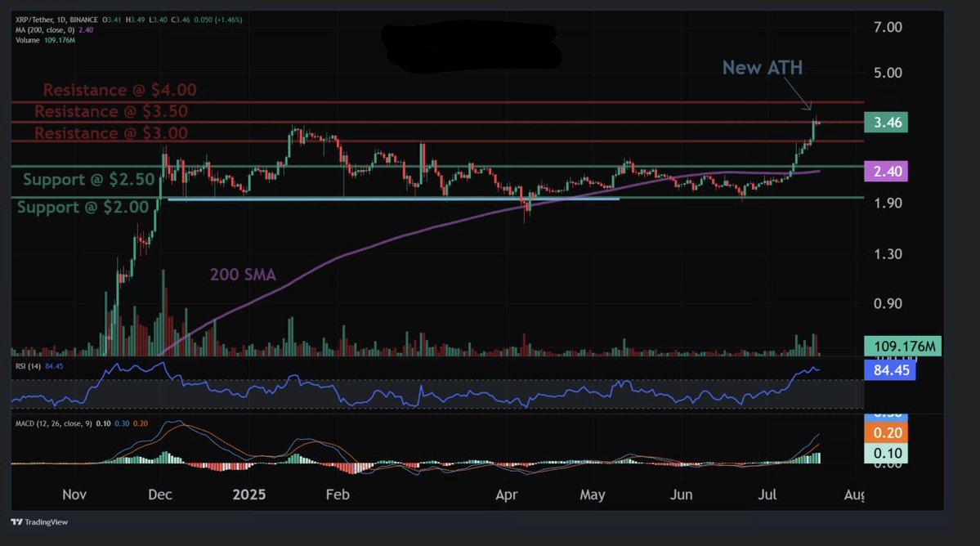Click the Dec label on time axis
980x546 pixels.
point(160,495)
